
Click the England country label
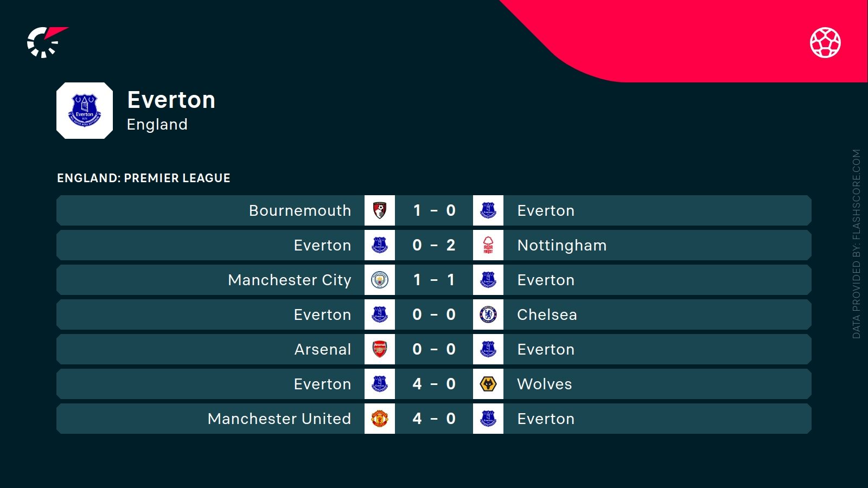tap(157, 124)
